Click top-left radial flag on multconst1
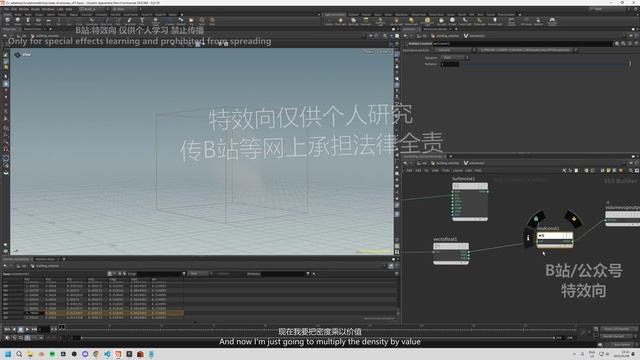 click(536, 219)
